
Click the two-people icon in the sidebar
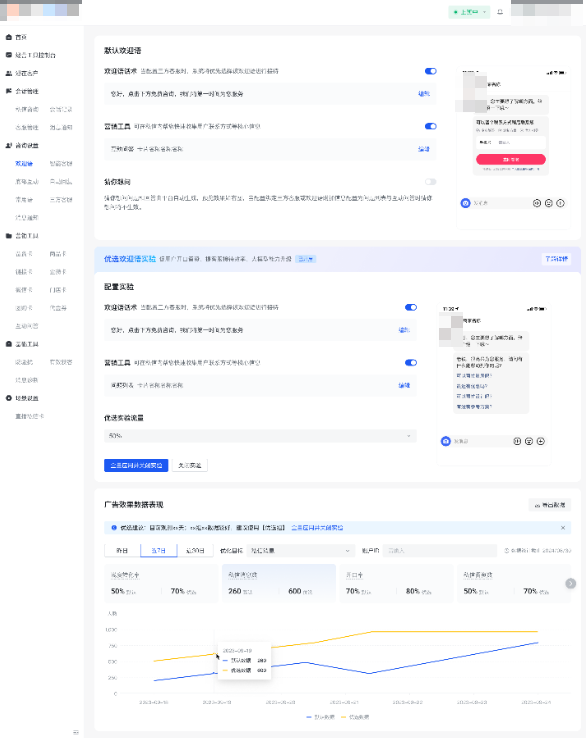8,73
